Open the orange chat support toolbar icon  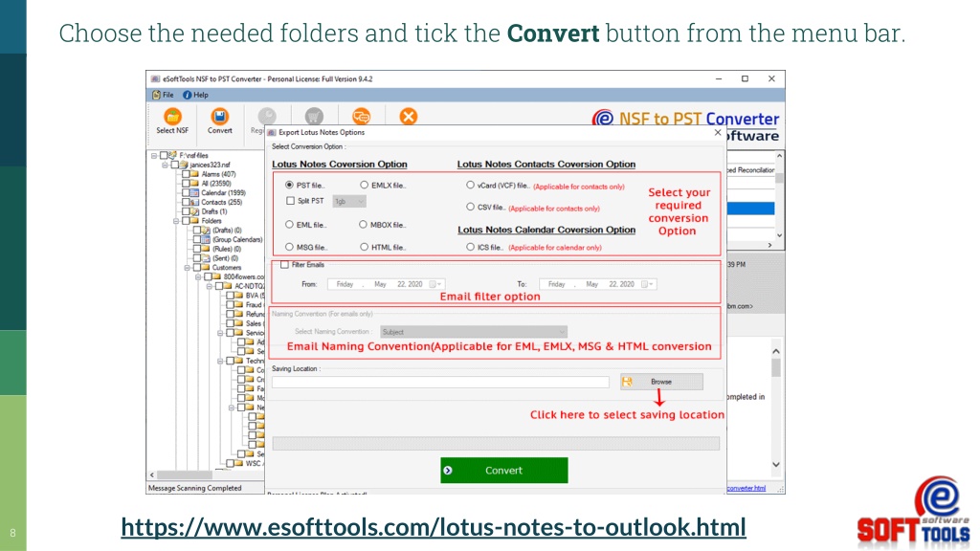tap(361, 116)
